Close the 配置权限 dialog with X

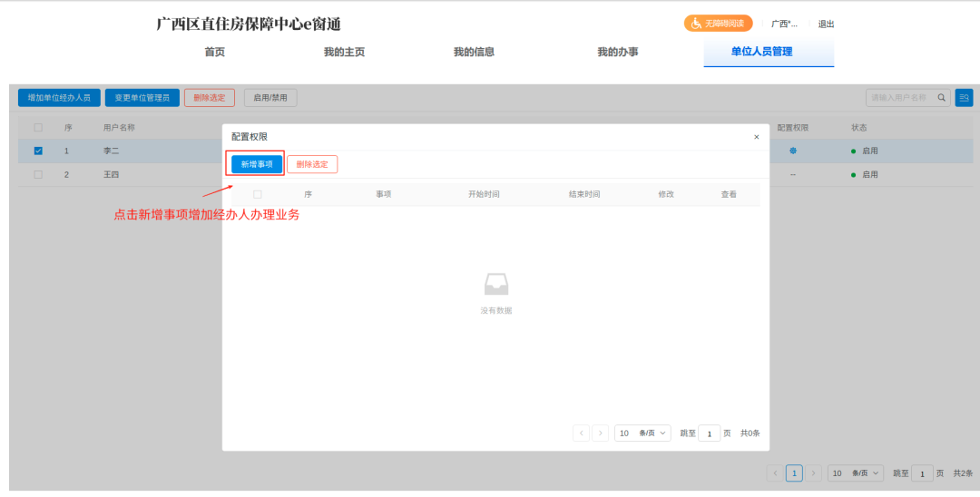tap(756, 137)
